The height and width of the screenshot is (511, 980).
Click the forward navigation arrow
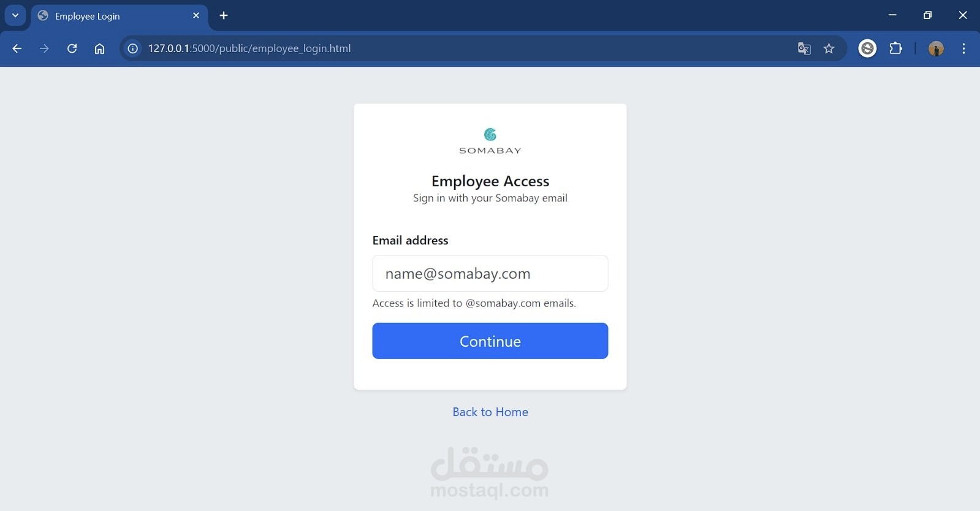(44, 48)
